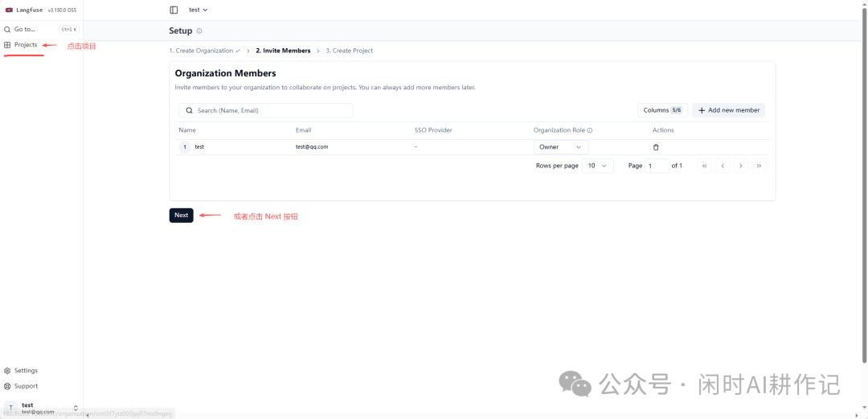868x419 pixels.
Task: Open Settings via the gear icon
Action: point(7,371)
